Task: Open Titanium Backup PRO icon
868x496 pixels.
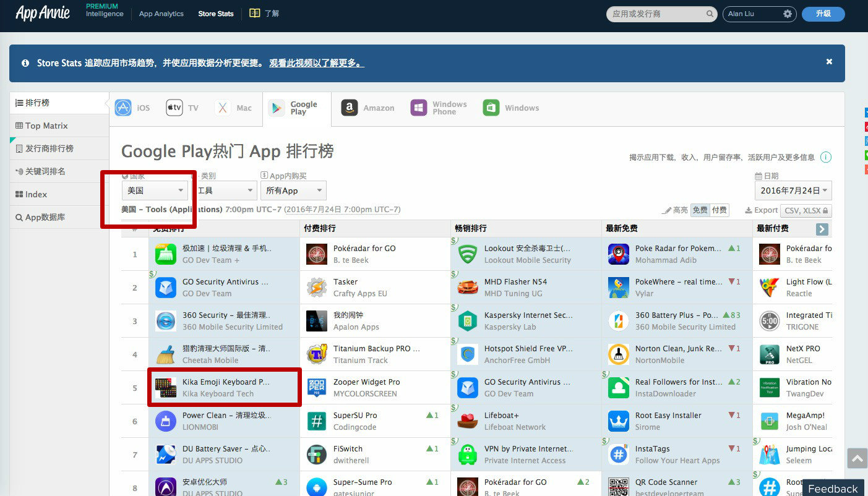Action: pyautogui.click(x=317, y=354)
